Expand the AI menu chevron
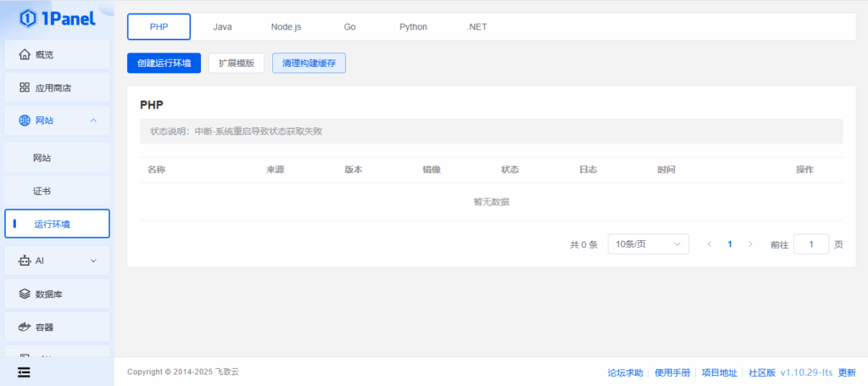Screen dimensions: 868x386 pos(93,260)
